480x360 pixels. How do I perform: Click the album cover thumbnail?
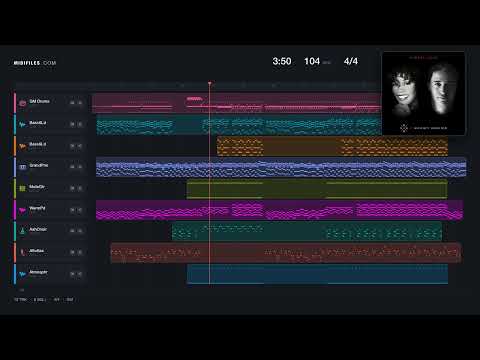(x=423, y=93)
